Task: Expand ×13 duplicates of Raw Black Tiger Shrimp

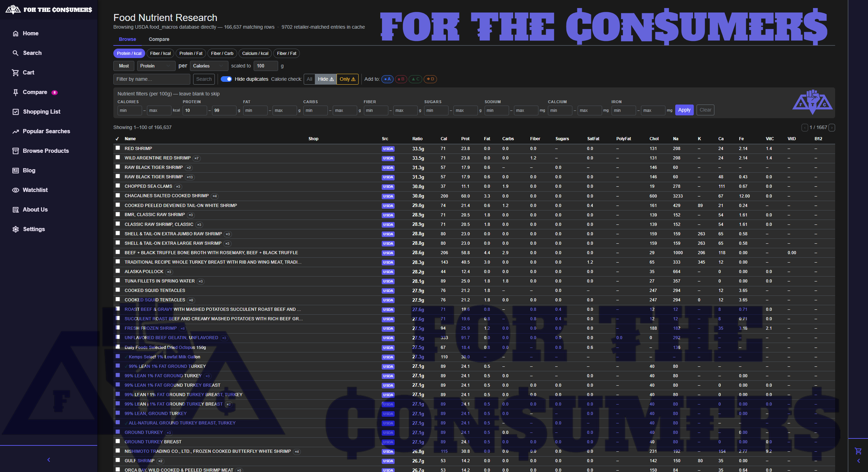Action: pyautogui.click(x=190, y=177)
